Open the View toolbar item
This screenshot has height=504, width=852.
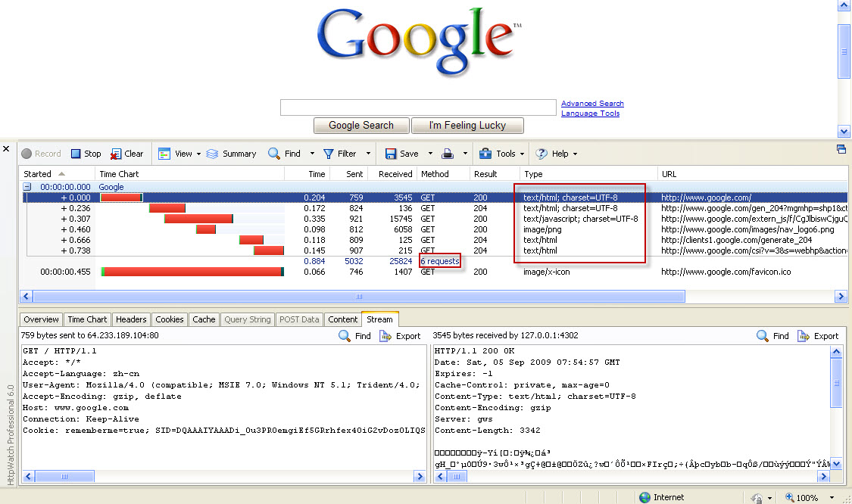176,154
